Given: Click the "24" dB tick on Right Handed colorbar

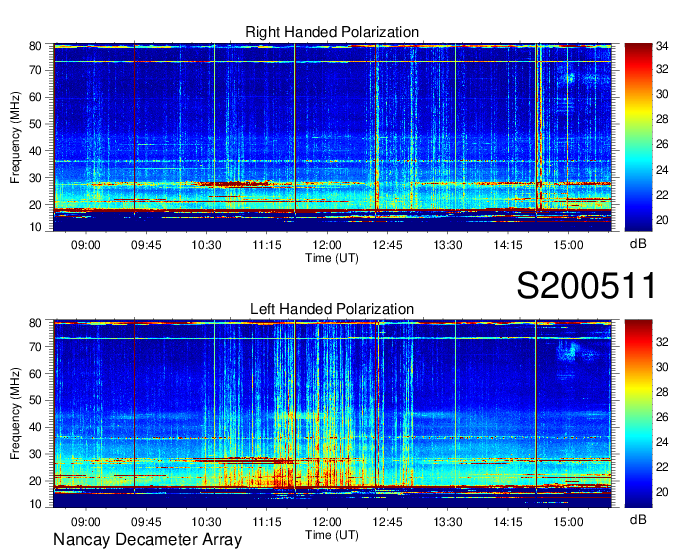Looking at the screenshot, I should (662, 170).
